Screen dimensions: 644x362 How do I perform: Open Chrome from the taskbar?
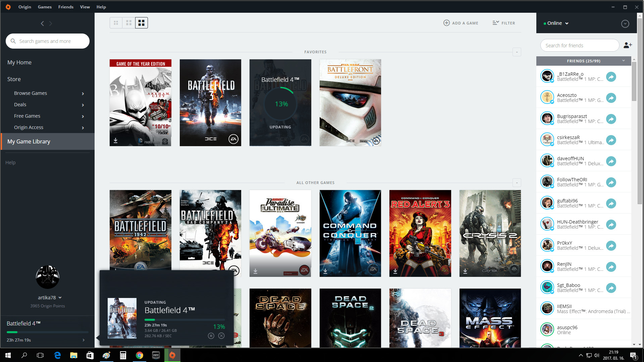tap(139, 355)
